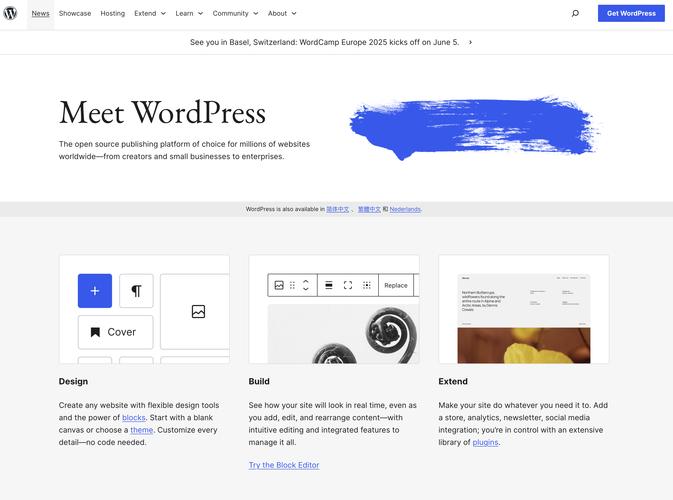The width and height of the screenshot is (673, 500).
Task: Click the arrow after WordCamp Europe announcement
Action: click(470, 42)
